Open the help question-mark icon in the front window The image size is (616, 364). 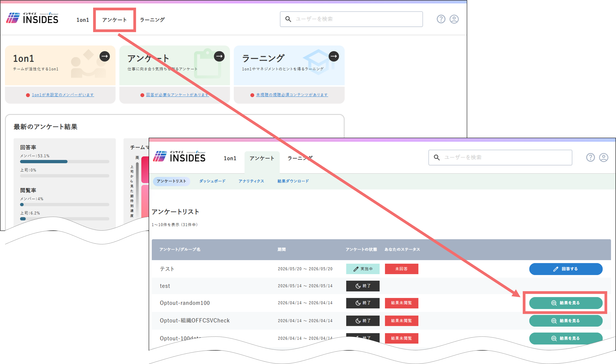tap(591, 157)
